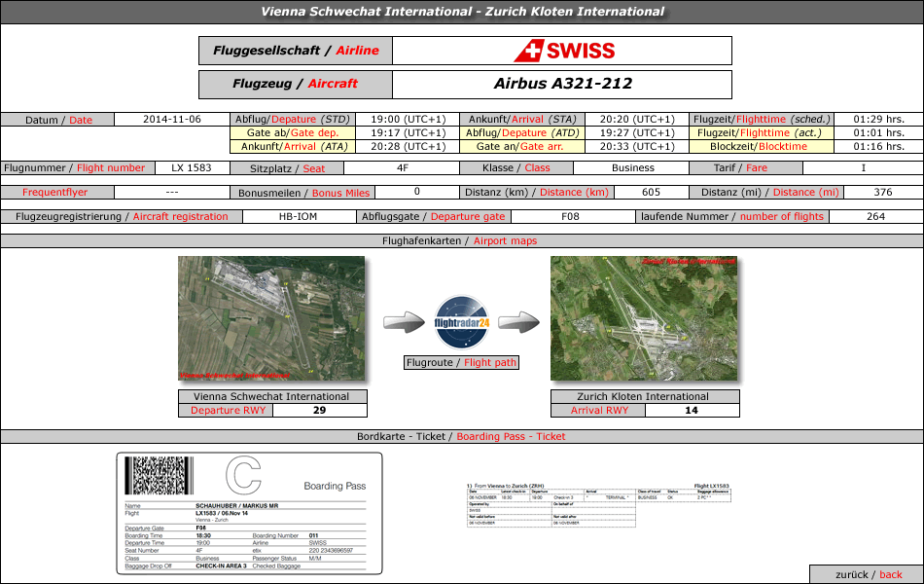The width and height of the screenshot is (924, 584).
Task: Click the Zurich Kloten International caption label
Action: [x=645, y=396]
